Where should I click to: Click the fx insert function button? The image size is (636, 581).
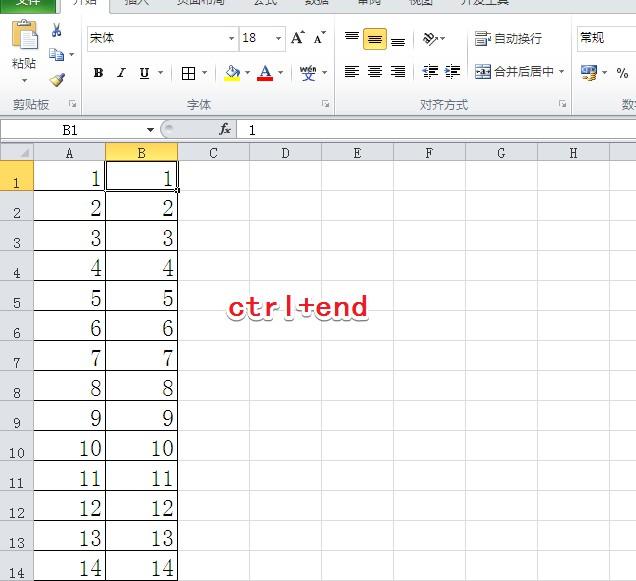point(225,130)
